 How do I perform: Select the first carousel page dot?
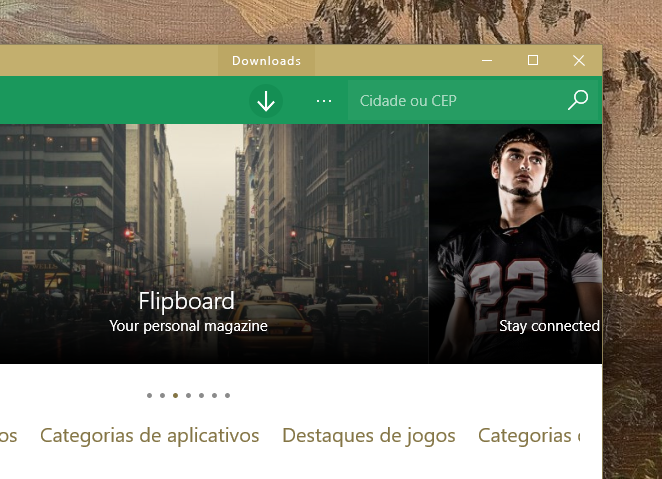[x=149, y=395]
